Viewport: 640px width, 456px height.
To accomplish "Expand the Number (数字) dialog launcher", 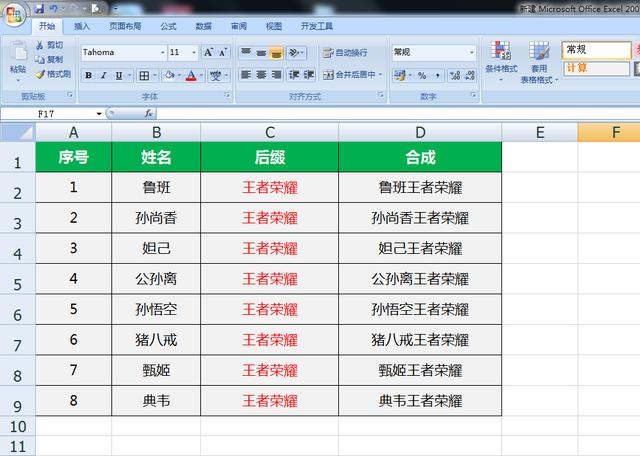I will (473, 95).
